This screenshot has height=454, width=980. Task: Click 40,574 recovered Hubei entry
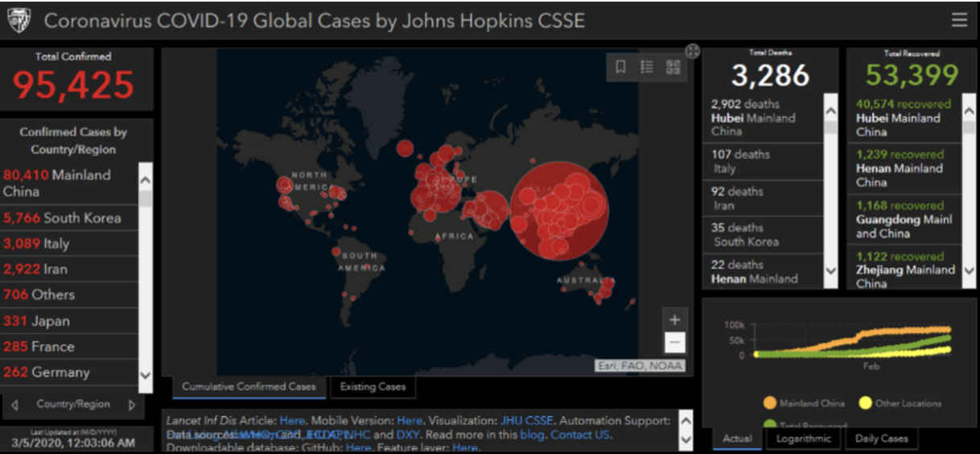(905, 118)
